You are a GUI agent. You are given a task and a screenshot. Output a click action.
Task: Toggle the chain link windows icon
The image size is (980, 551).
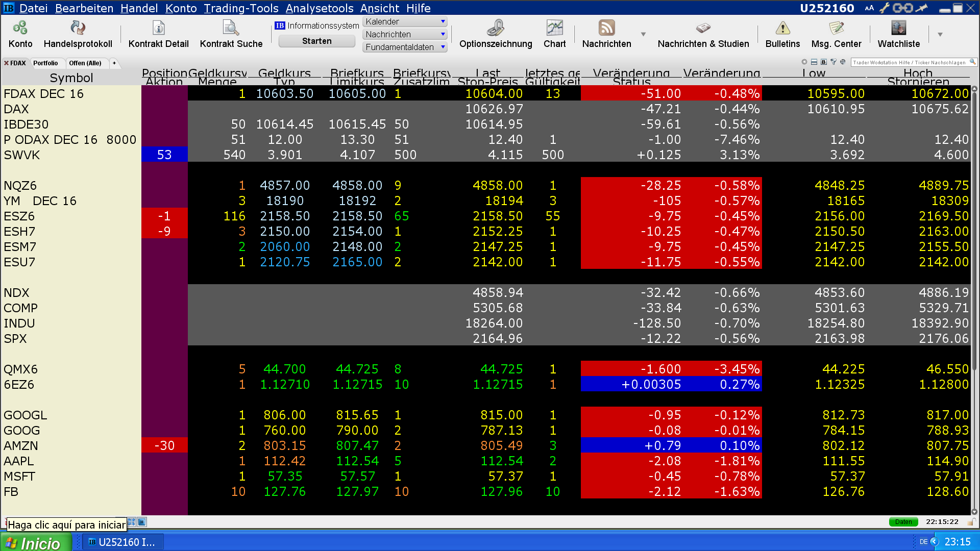(x=902, y=8)
